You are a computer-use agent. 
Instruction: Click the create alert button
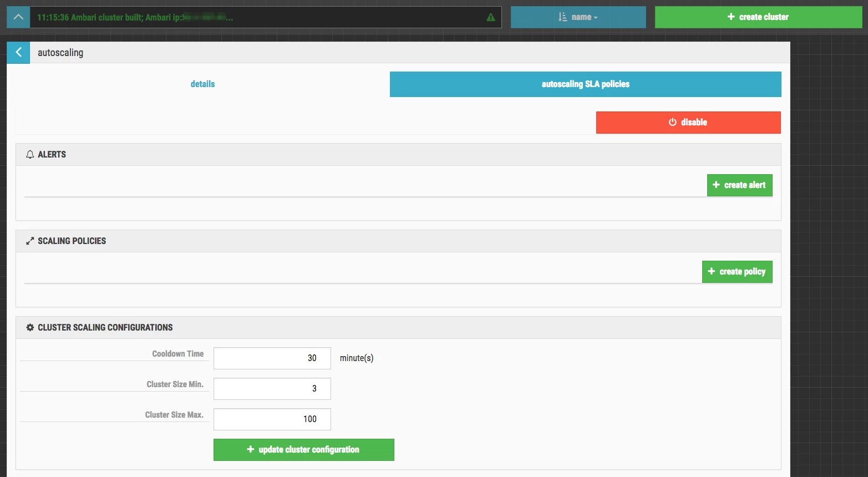[740, 185]
